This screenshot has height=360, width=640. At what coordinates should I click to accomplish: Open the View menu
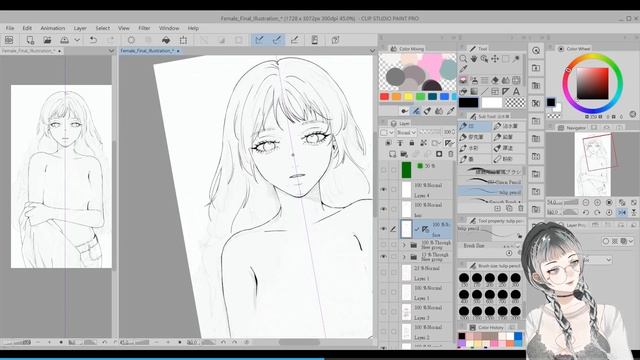124,28
